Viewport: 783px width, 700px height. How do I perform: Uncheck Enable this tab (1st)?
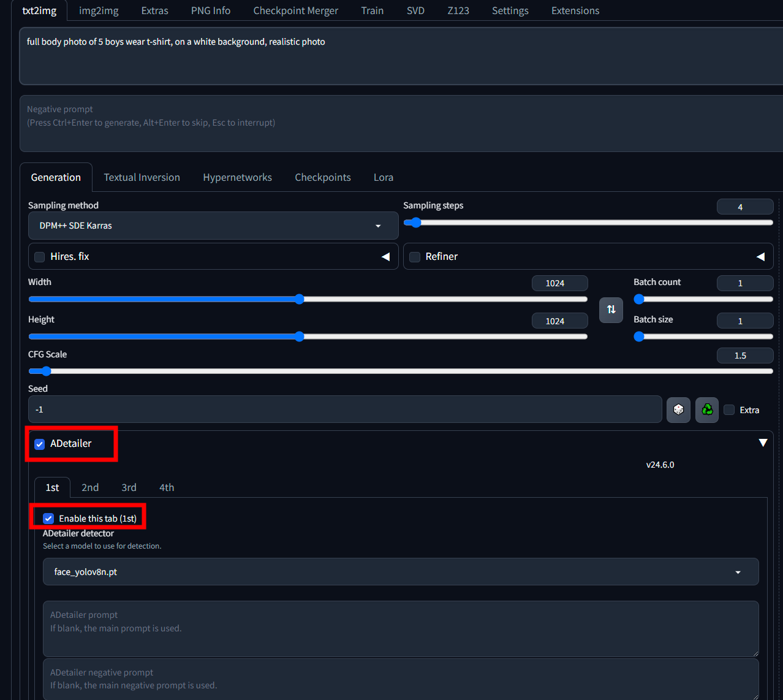coord(48,519)
